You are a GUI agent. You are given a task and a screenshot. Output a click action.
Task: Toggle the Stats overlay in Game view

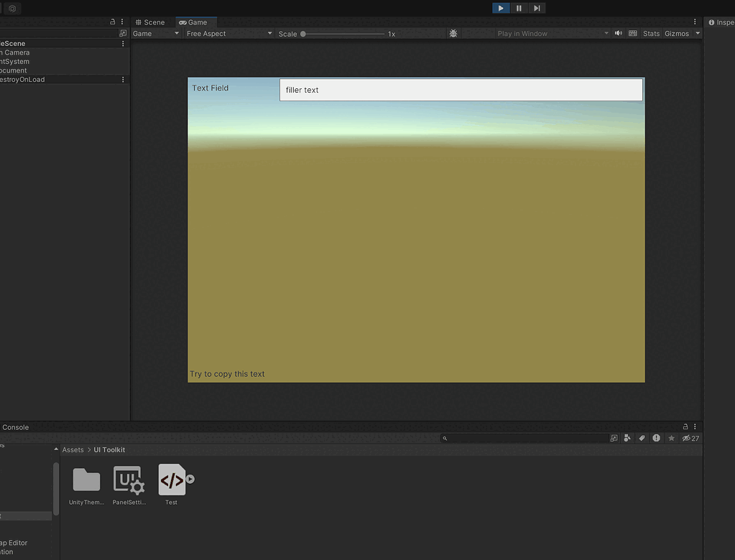[651, 33]
